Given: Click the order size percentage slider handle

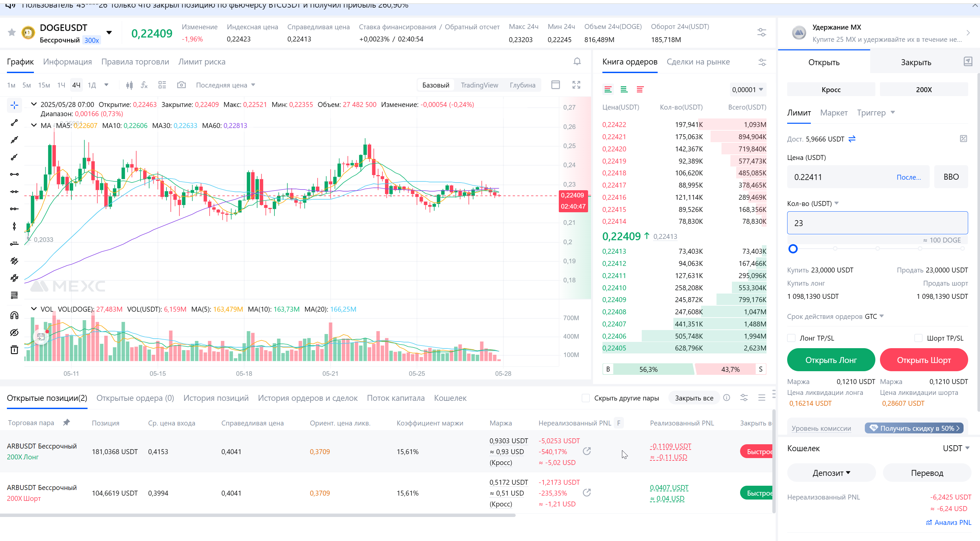Looking at the screenshot, I should pyautogui.click(x=793, y=249).
